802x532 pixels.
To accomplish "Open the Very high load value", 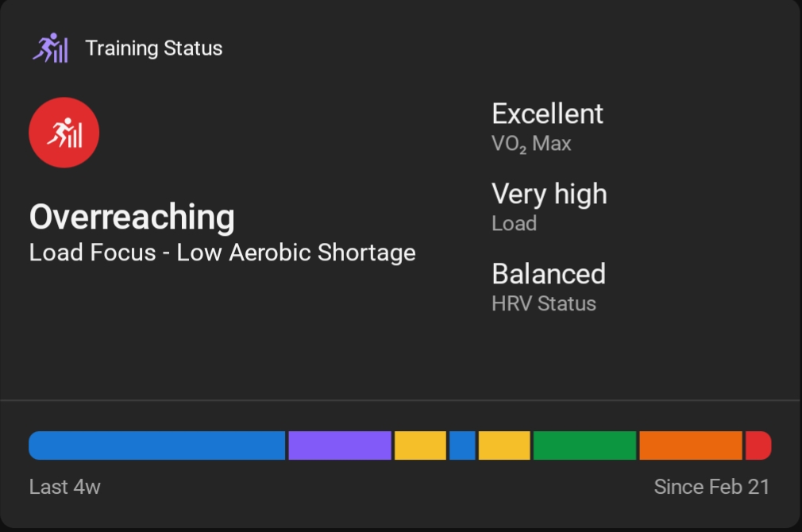I will click(x=549, y=194).
